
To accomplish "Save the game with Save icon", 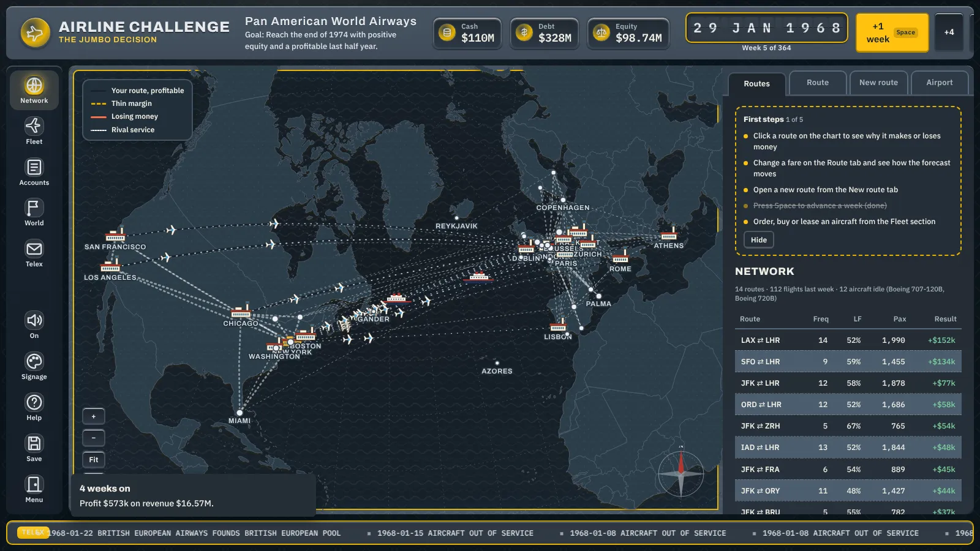I will coord(34,448).
